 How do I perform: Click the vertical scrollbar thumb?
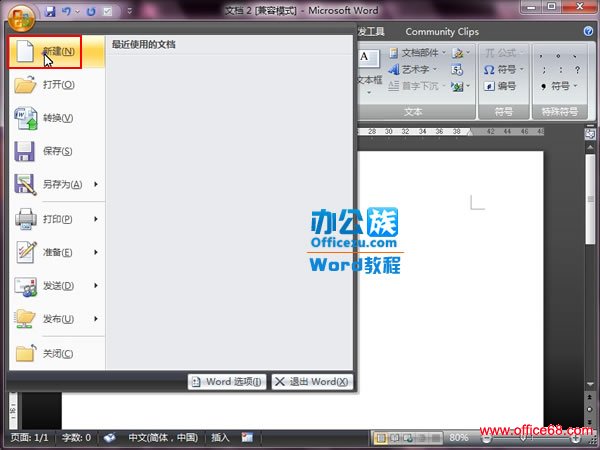tap(590, 199)
